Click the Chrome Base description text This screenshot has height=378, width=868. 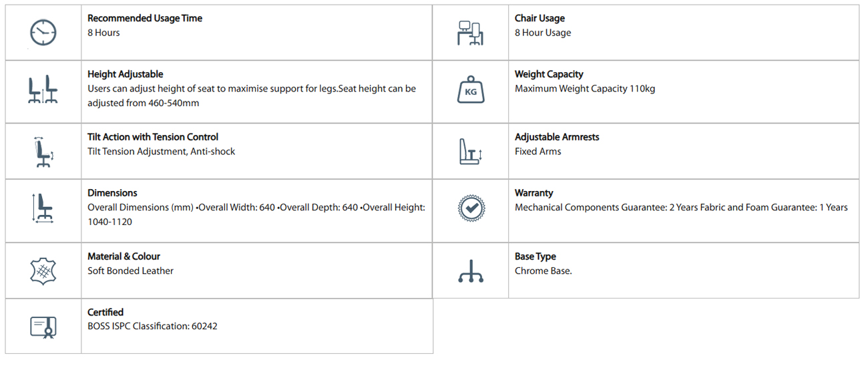click(x=543, y=270)
